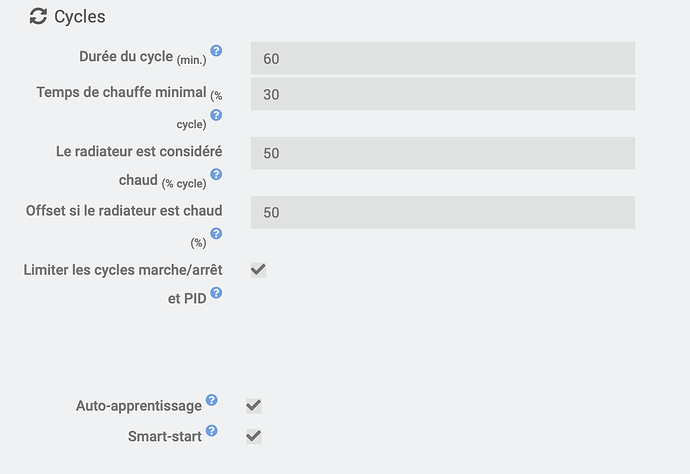Viewport: 690px width, 474px height.
Task: Click help icon for radiateur considéré chaud
Action: [x=216, y=174]
